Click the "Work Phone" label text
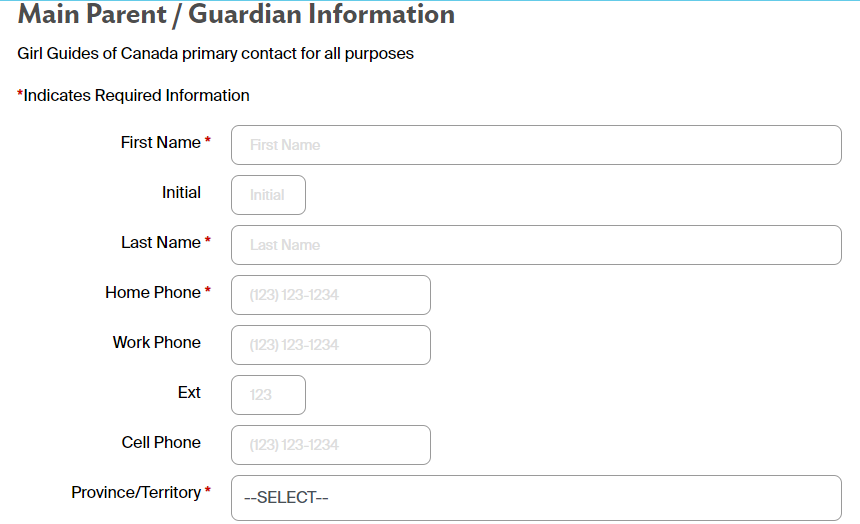 click(156, 343)
